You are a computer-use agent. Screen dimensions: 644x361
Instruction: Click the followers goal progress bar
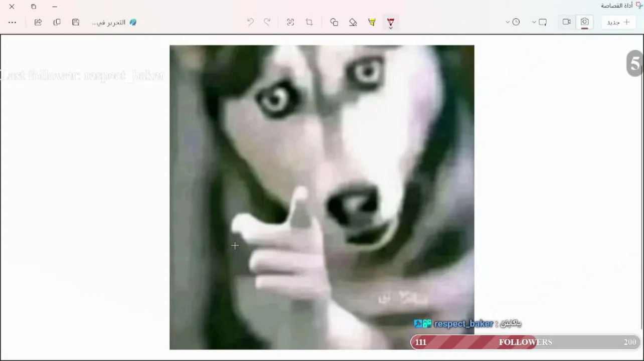click(x=525, y=342)
